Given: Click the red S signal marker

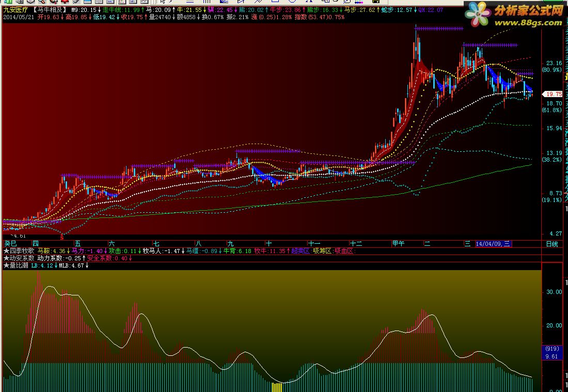Looking at the screenshot, I should point(62,238).
